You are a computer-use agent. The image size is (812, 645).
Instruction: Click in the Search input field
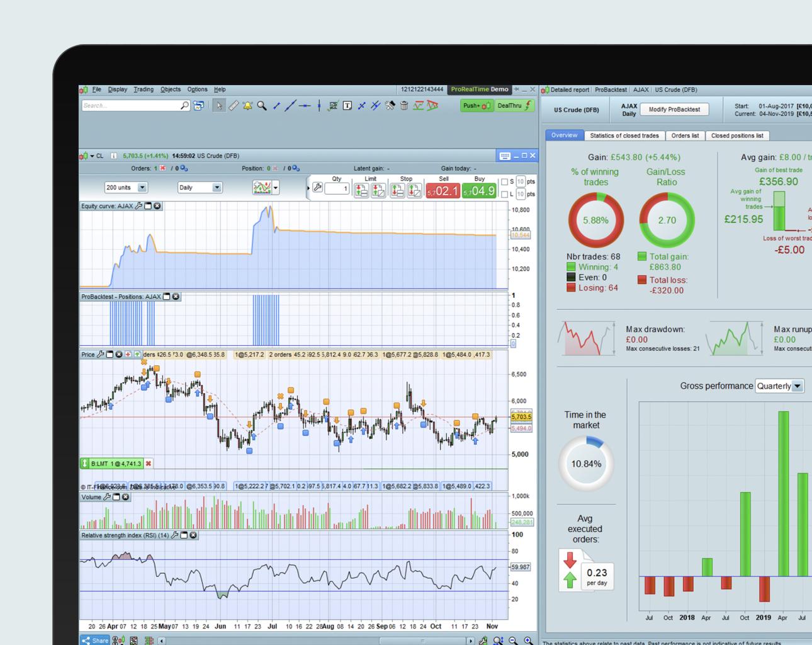[x=131, y=106]
